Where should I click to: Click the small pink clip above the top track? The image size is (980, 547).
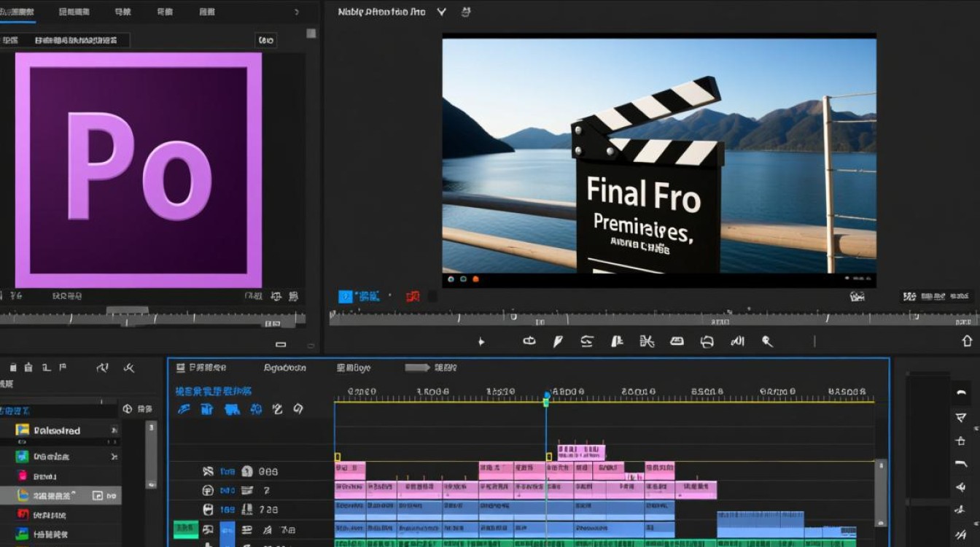pyautogui.click(x=581, y=452)
